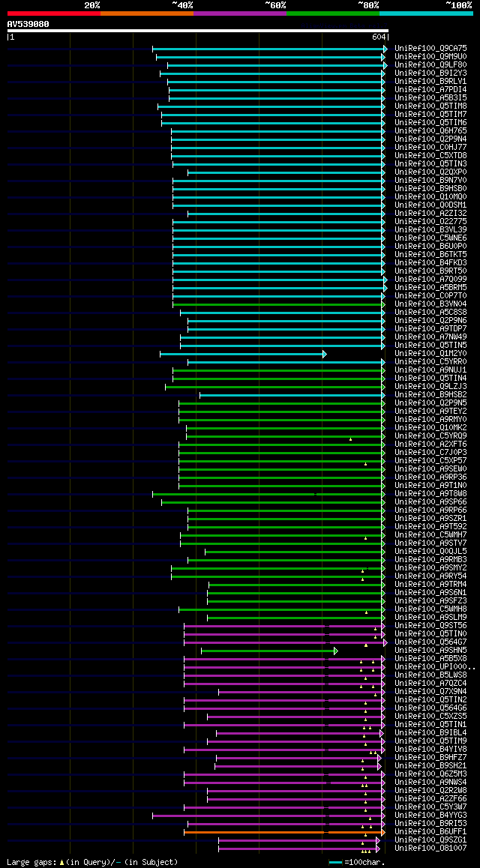Select label UniRef100_A9SMY2

click(x=430, y=568)
